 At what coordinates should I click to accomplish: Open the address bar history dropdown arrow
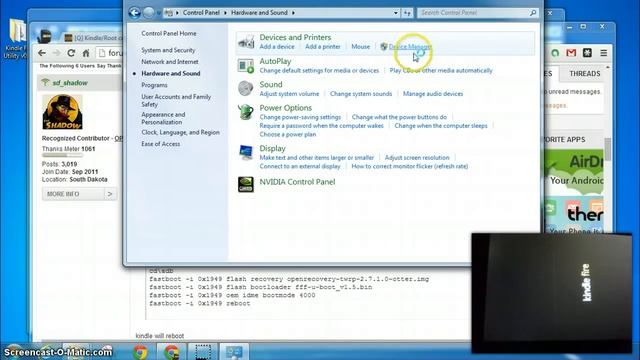[x=396, y=13]
